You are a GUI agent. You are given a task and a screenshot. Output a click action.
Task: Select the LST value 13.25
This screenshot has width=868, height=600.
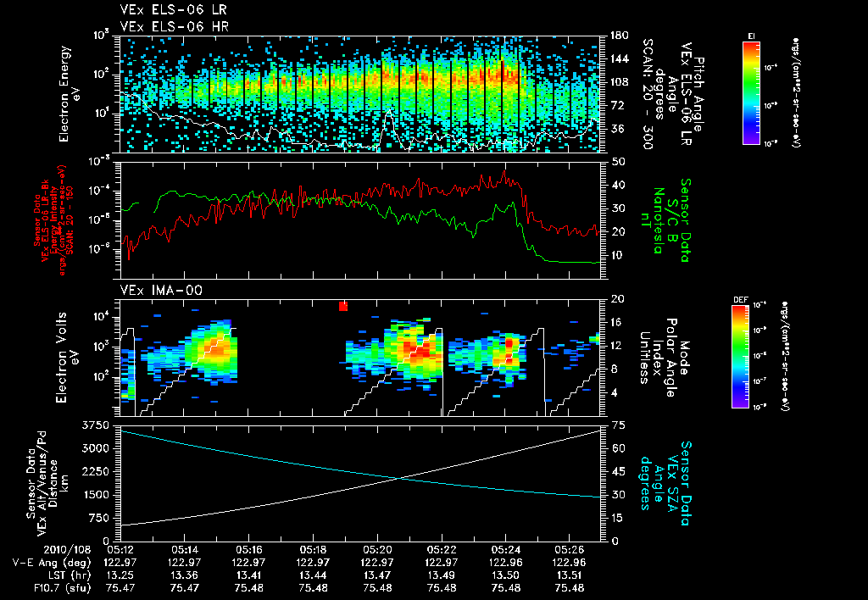coord(120,575)
